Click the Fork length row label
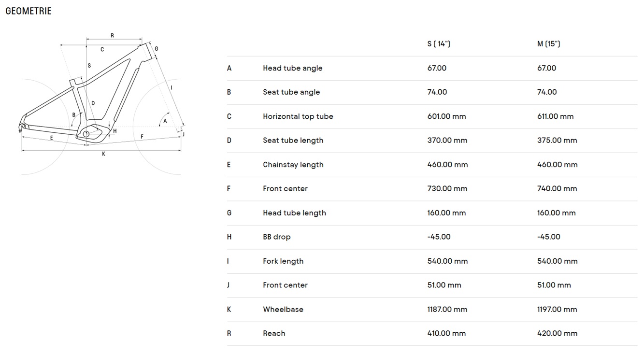This screenshot has height=354, width=644. pos(283,261)
